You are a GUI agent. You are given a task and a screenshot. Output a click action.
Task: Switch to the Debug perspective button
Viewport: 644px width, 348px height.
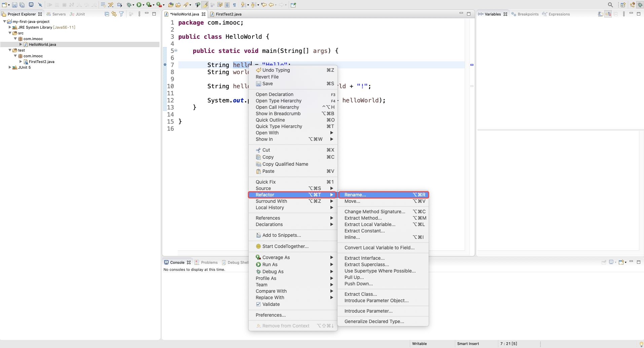(640, 5)
